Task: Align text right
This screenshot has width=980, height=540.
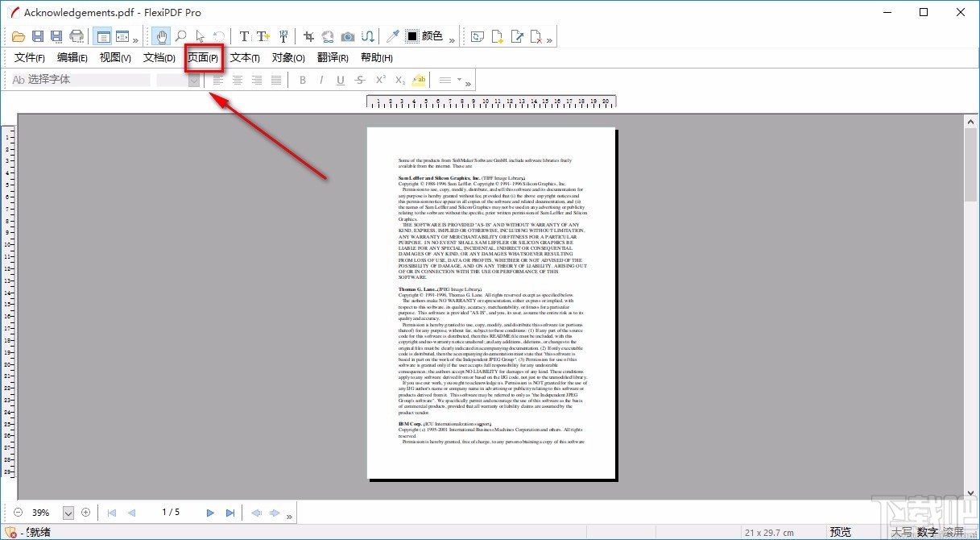Action: (257, 80)
